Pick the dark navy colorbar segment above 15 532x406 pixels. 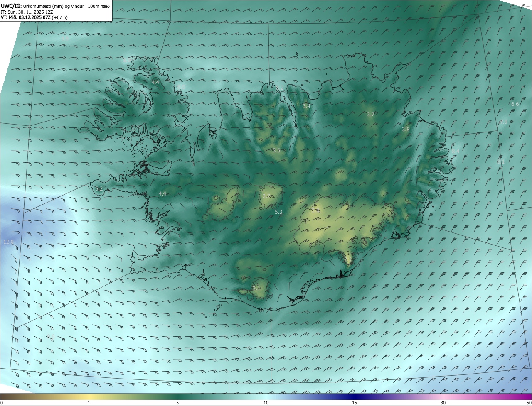(x=355, y=396)
